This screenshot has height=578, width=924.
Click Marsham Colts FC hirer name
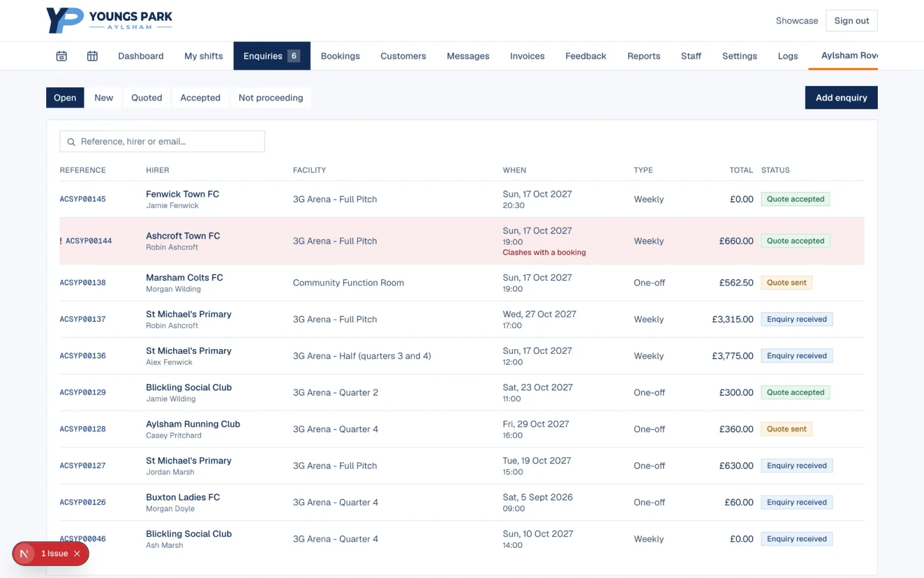tap(184, 277)
